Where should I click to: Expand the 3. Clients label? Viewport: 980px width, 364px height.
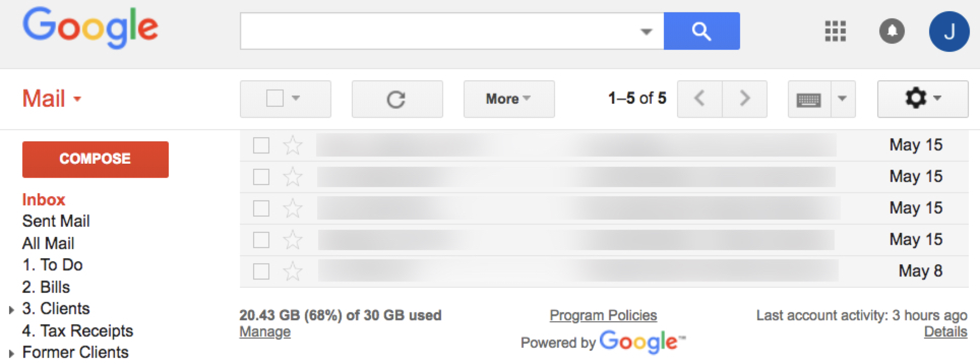(x=11, y=309)
